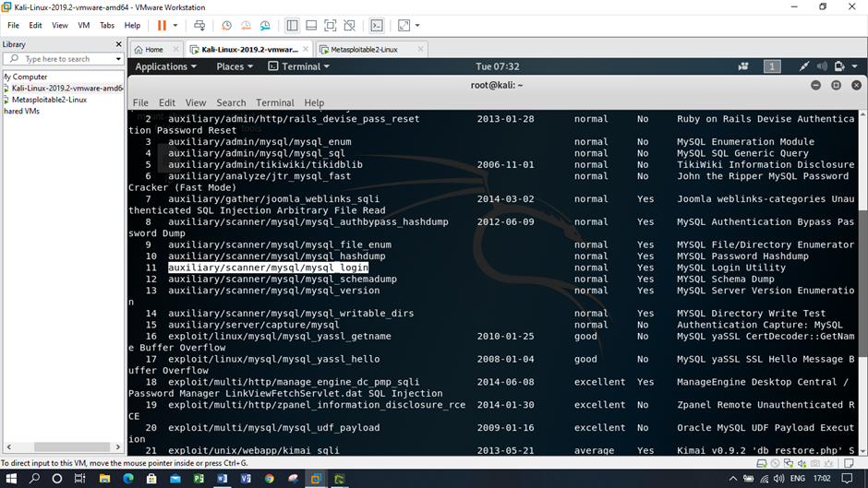This screenshot has height=488, width=868.
Task: Click the Kali pen tool tray icon
Action: (803, 66)
